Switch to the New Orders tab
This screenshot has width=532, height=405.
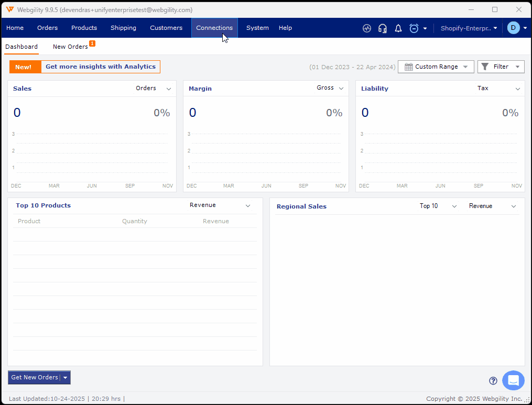tap(70, 47)
